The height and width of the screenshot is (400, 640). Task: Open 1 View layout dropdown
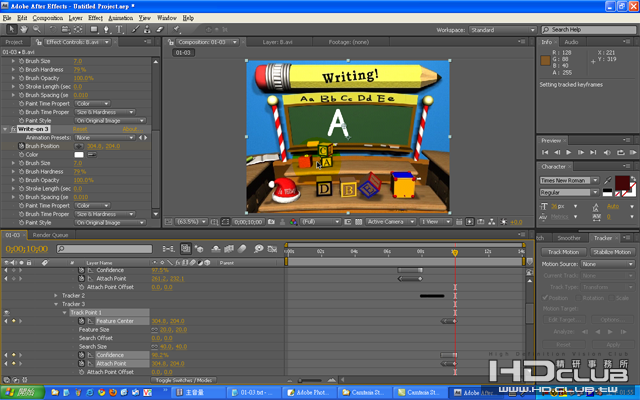pyautogui.click(x=436, y=222)
